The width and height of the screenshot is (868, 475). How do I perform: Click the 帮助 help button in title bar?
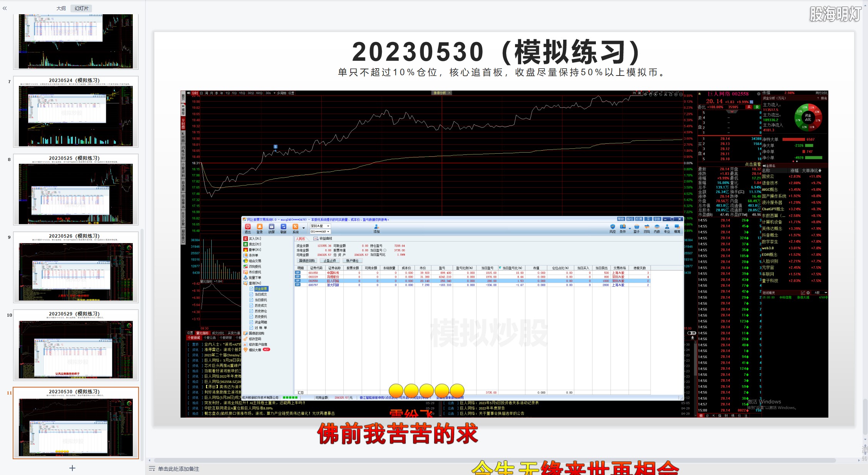621,219
